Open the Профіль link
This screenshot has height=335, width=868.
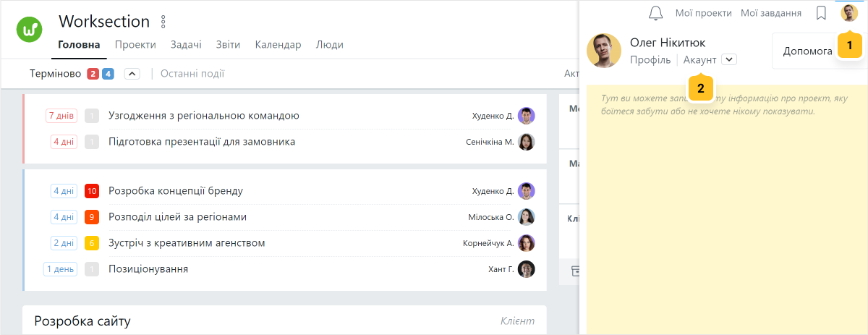(650, 60)
